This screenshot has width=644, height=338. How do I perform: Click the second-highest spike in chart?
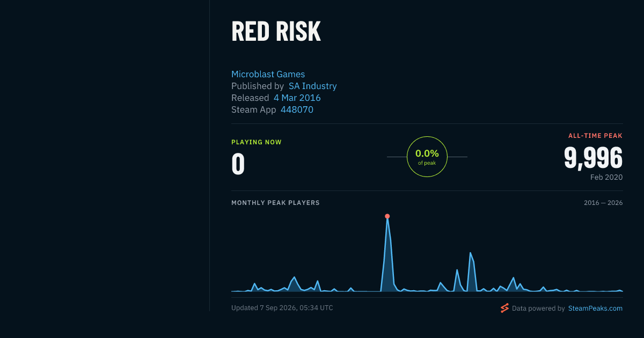tap(470, 253)
